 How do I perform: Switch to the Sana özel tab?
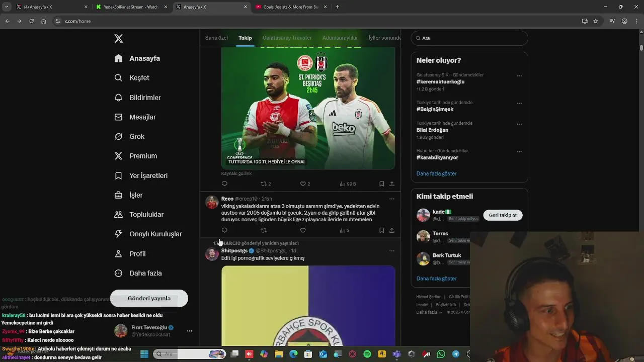pos(216,38)
